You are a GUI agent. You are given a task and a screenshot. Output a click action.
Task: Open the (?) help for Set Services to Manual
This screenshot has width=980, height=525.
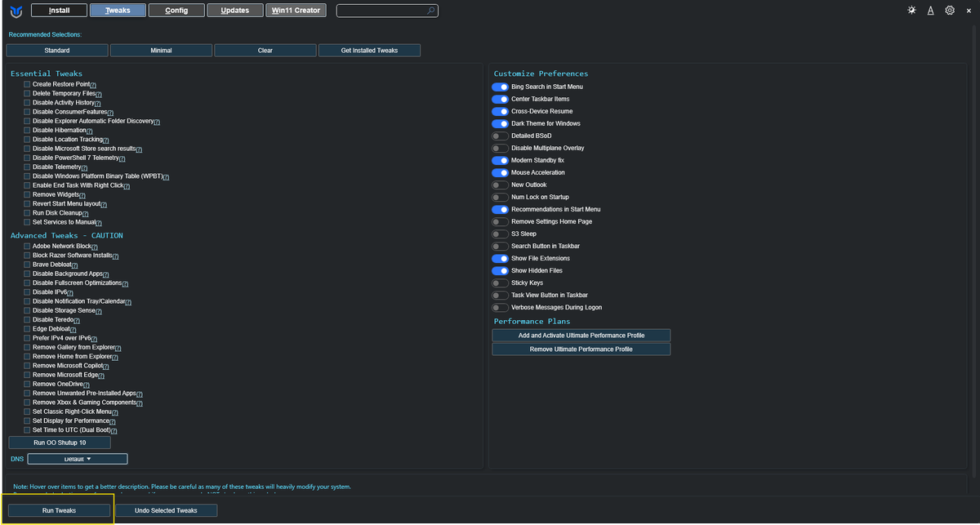pos(99,223)
